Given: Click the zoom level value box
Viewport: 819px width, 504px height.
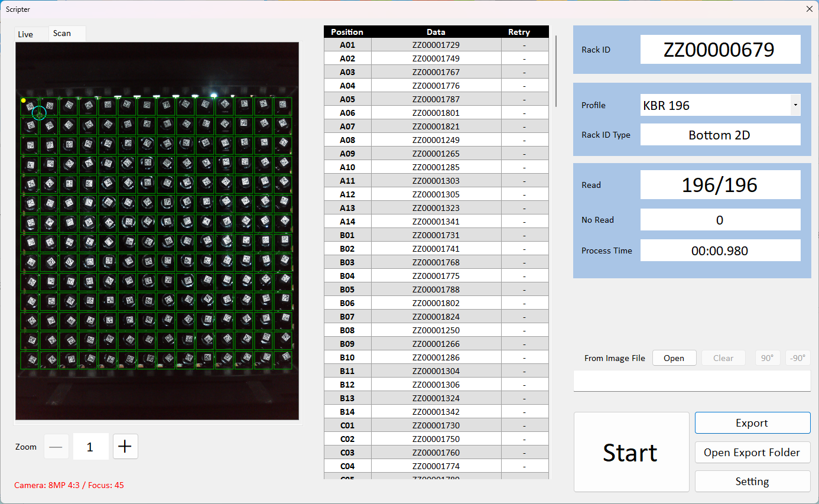Looking at the screenshot, I should 90,447.
